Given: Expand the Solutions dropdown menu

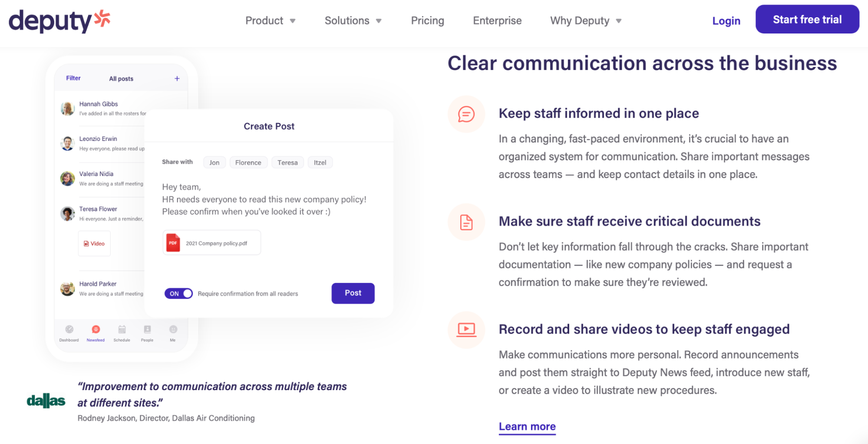Looking at the screenshot, I should (353, 20).
